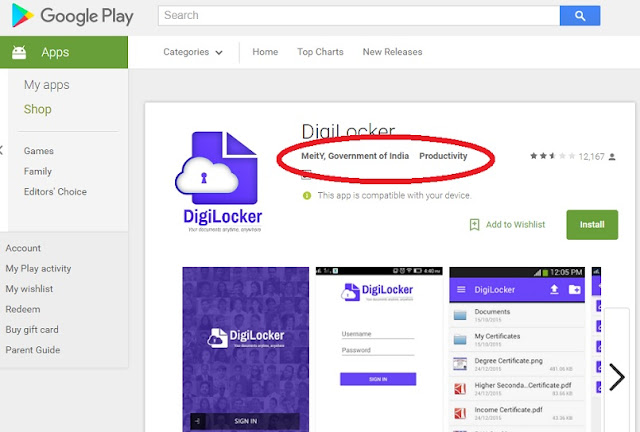Screen dimensions: 640x432
Task: Open the Apps section with Android icon
Action: [64, 52]
